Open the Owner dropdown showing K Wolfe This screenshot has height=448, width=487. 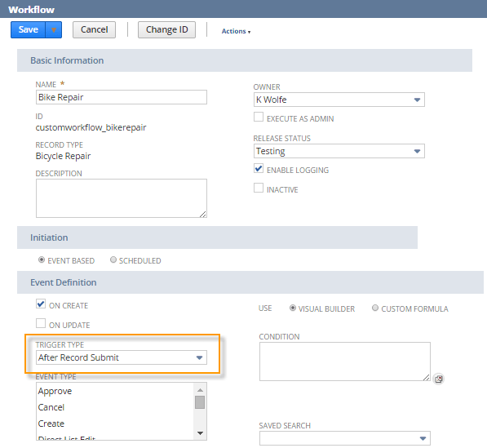point(339,100)
